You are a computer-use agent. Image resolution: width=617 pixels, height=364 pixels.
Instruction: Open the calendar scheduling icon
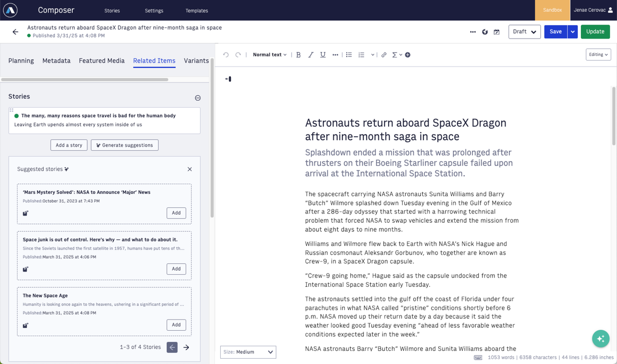[496, 32]
